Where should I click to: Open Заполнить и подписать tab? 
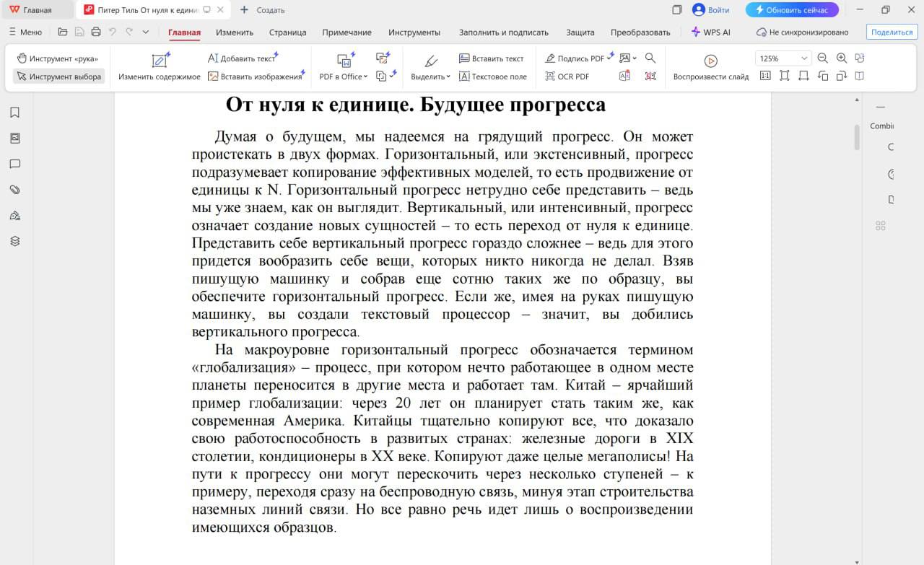[x=504, y=32]
